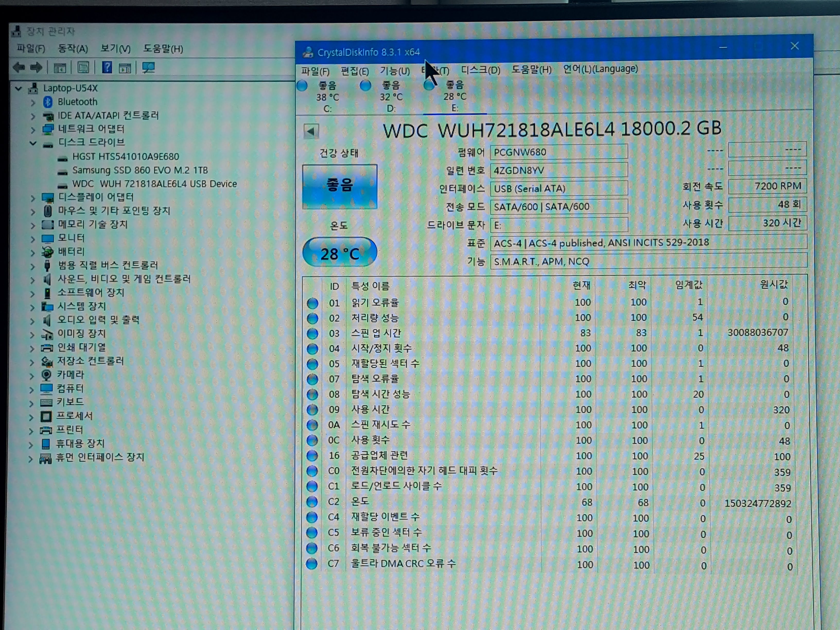Click the Device Manager title bar icon
The height and width of the screenshot is (630, 840).
click(16, 31)
